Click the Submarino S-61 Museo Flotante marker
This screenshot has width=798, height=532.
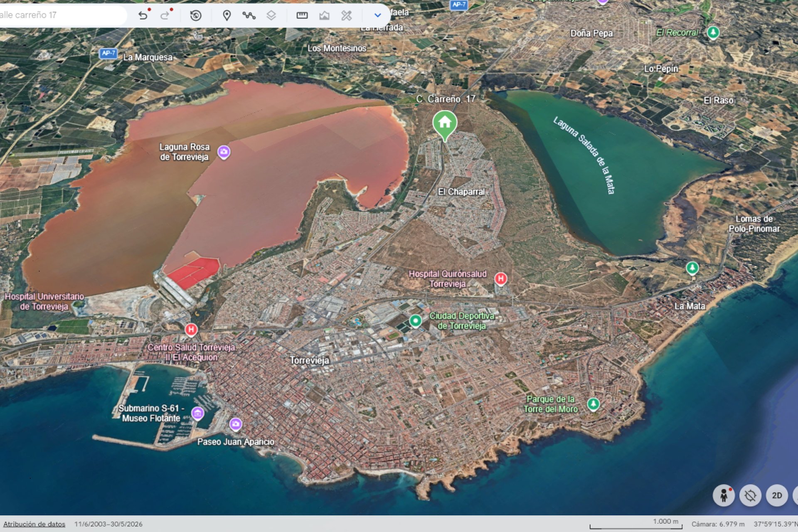coord(198,413)
